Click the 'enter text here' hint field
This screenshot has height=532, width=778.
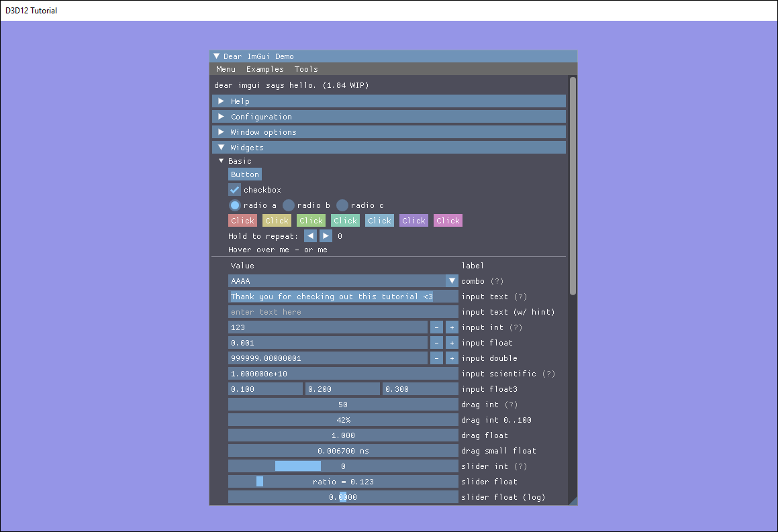pos(343,312)
